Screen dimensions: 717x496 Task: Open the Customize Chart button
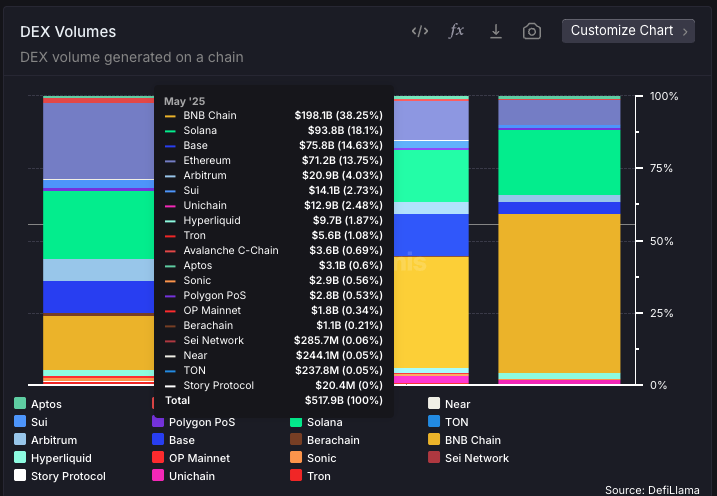click(x=628, y=31)
